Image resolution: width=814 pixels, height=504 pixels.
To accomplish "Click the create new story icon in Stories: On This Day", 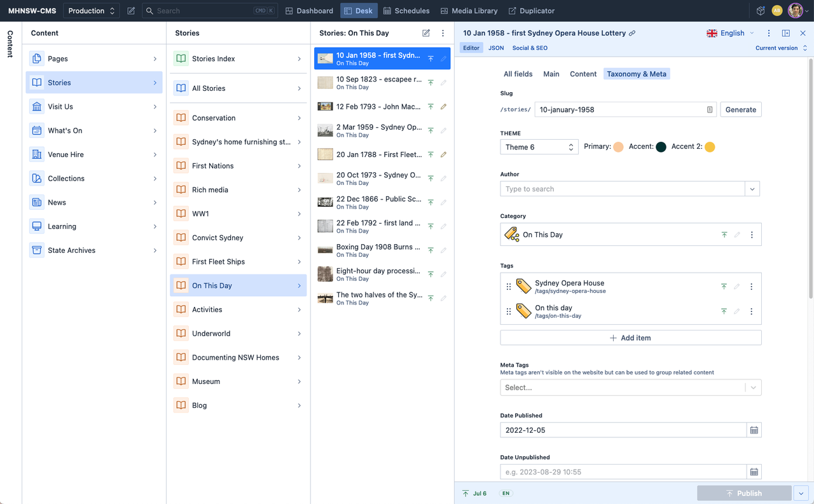I will click(426, 33).
